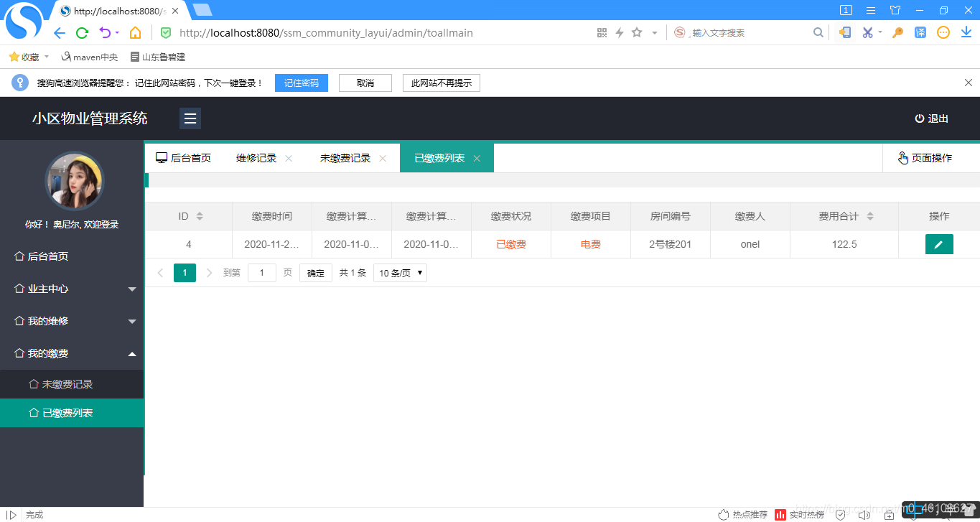Click the green pencil edit button in row 4
Viewport: 980px width, 522px height.
tap(939, 244)
